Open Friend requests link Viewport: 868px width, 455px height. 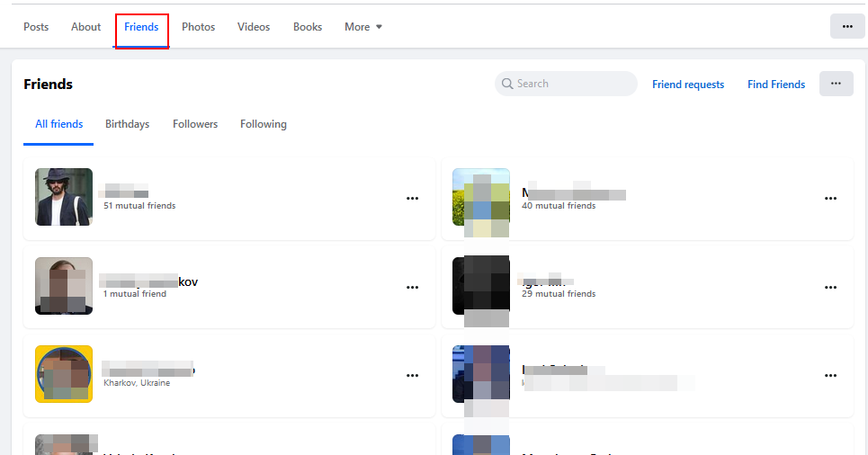(x=688, y=85)
